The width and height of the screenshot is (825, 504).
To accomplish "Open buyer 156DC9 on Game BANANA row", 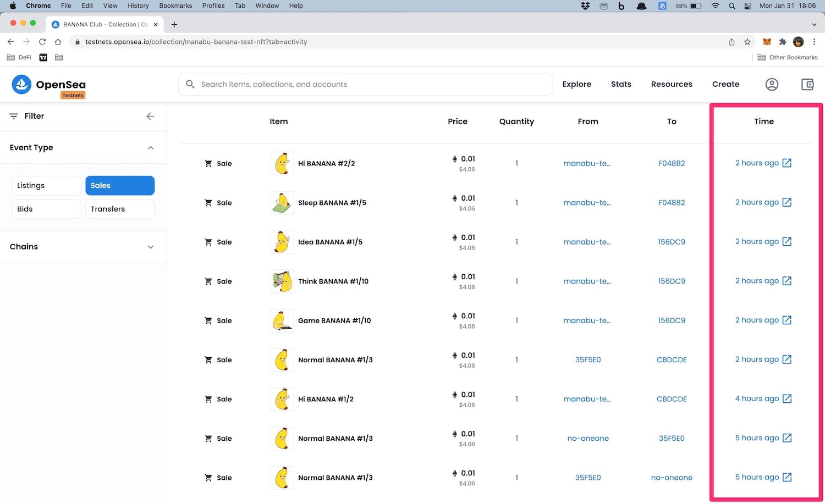I will click(672, 320).
